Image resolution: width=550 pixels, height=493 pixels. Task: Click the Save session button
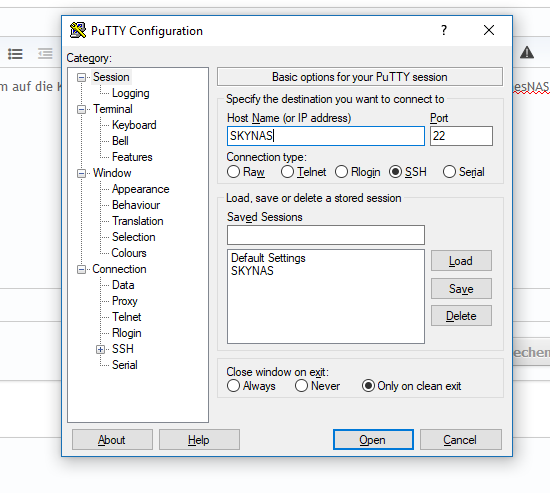pos(461,289)
